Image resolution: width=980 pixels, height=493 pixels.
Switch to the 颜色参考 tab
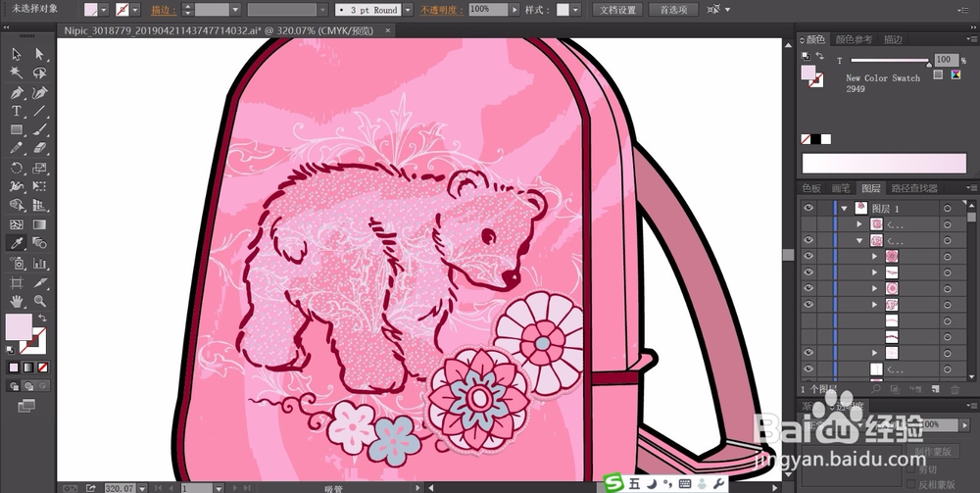click(x=854, y=39)
